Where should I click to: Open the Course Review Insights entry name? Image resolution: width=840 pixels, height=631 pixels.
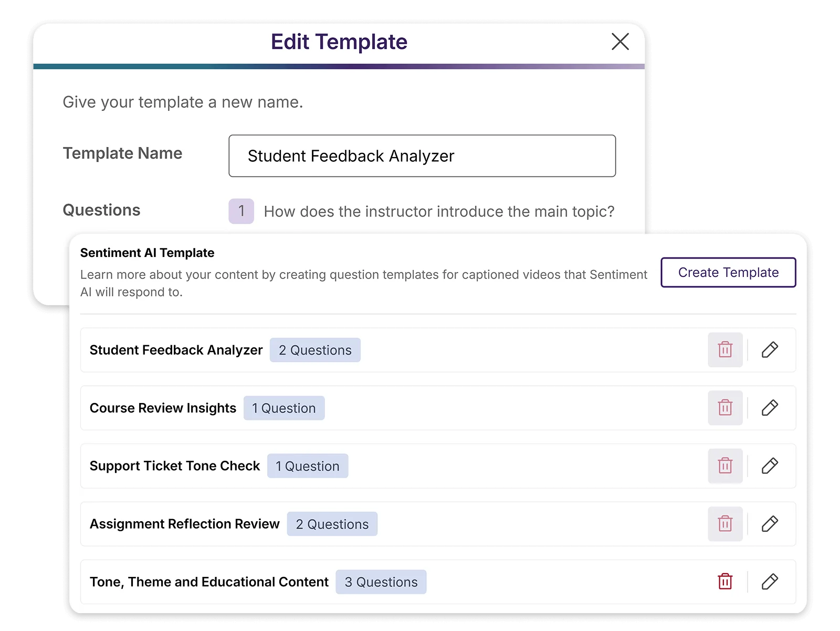tap(163, 408)
